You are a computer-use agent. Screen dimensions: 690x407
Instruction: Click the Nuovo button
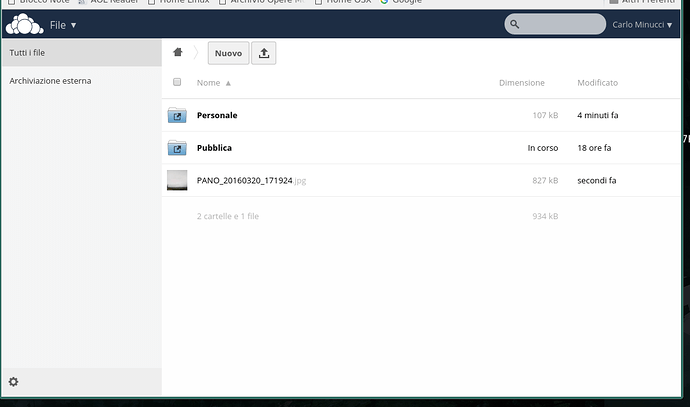[228, 53]
